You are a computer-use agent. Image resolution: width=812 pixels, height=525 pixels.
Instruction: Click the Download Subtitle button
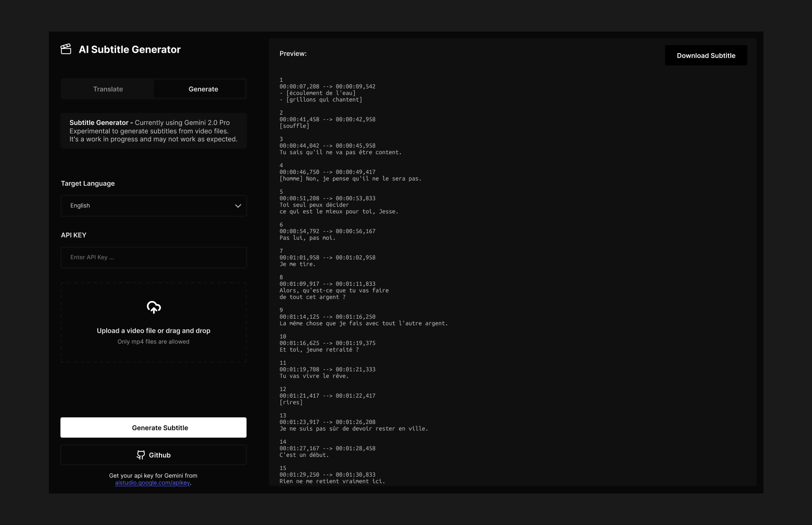tap(706, 55)
